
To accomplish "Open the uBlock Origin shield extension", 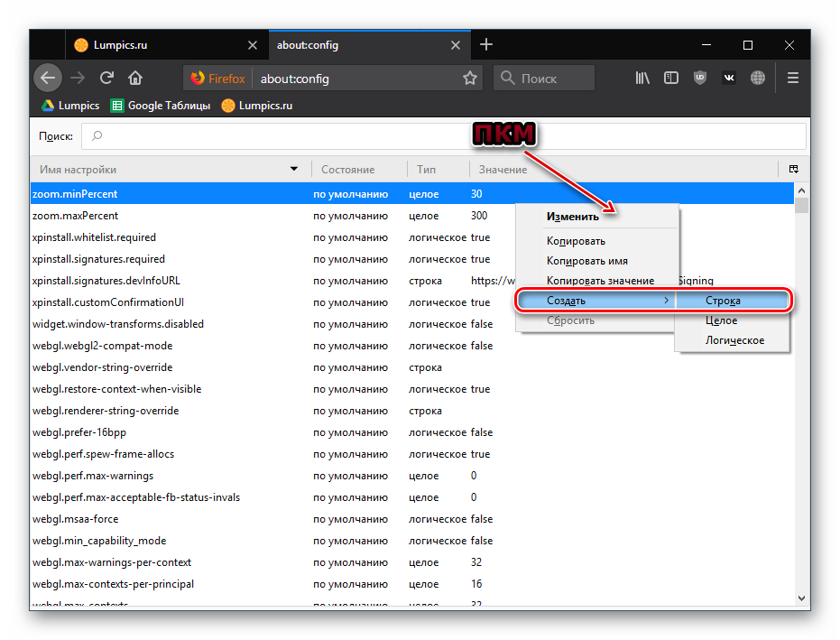I will coord(699,78).
